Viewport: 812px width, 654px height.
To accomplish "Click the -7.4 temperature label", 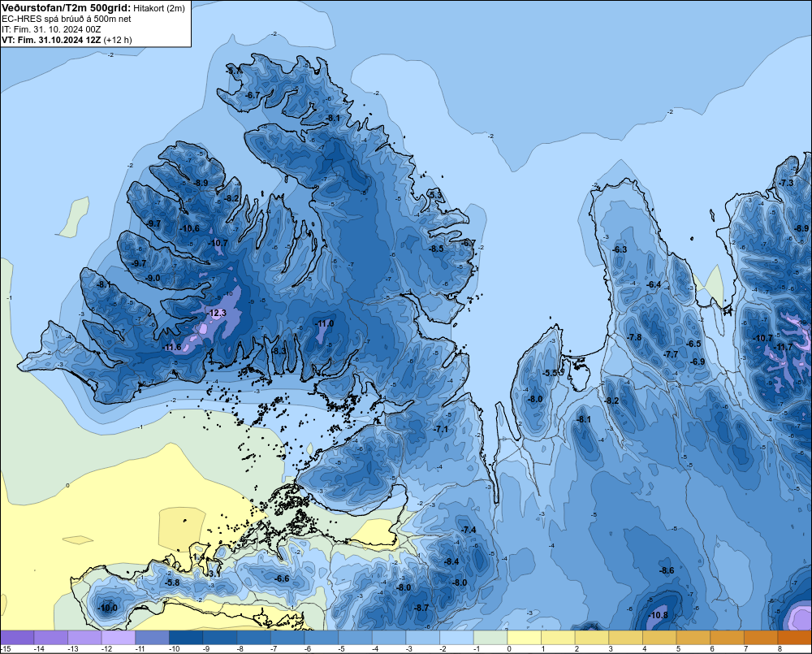I will (x=469, y=530).
